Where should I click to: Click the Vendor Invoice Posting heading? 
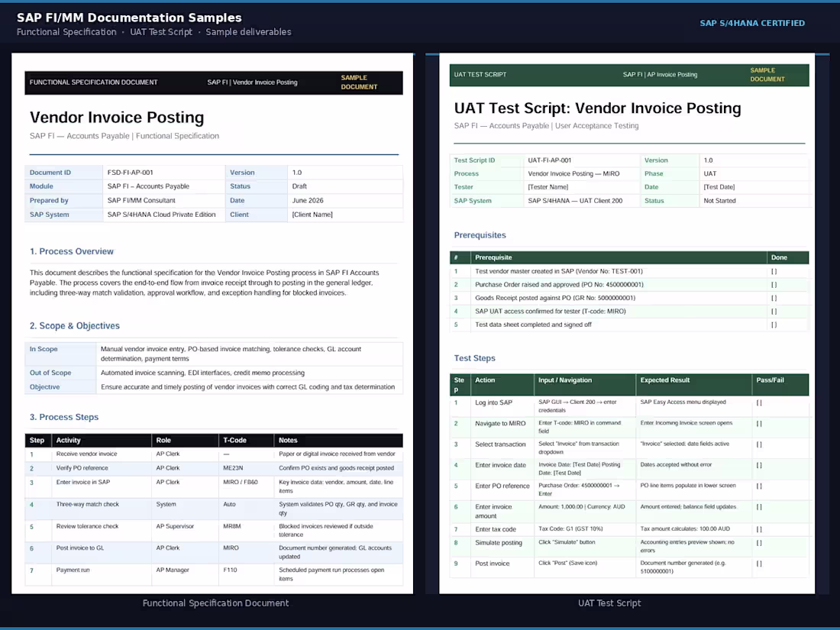(x=117, y=118)
